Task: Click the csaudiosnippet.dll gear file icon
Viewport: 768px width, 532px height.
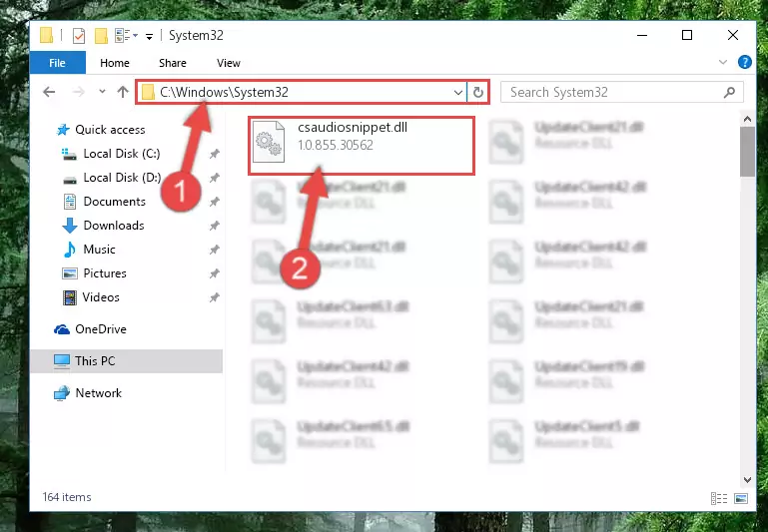Action: coord(269,142)
